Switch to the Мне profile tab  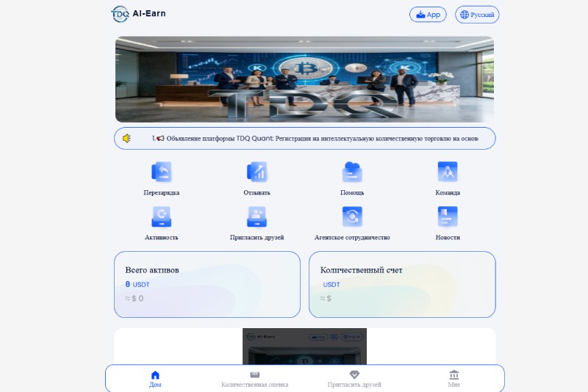453,379
